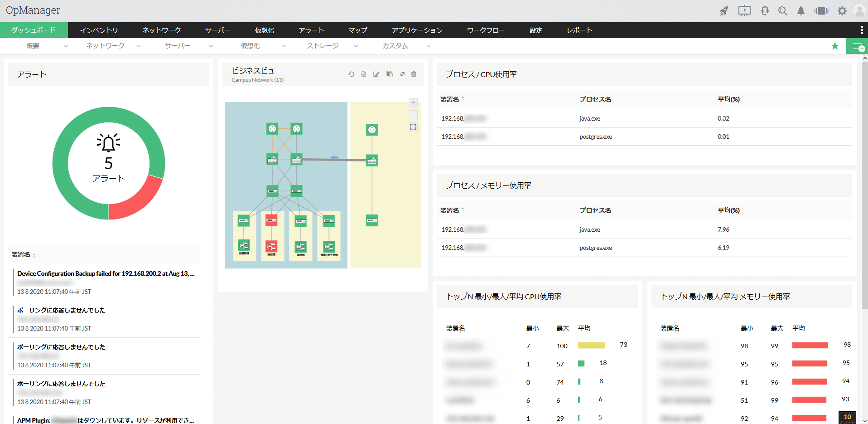Sort the alert list by 装置名

click(x=24, y=255)
